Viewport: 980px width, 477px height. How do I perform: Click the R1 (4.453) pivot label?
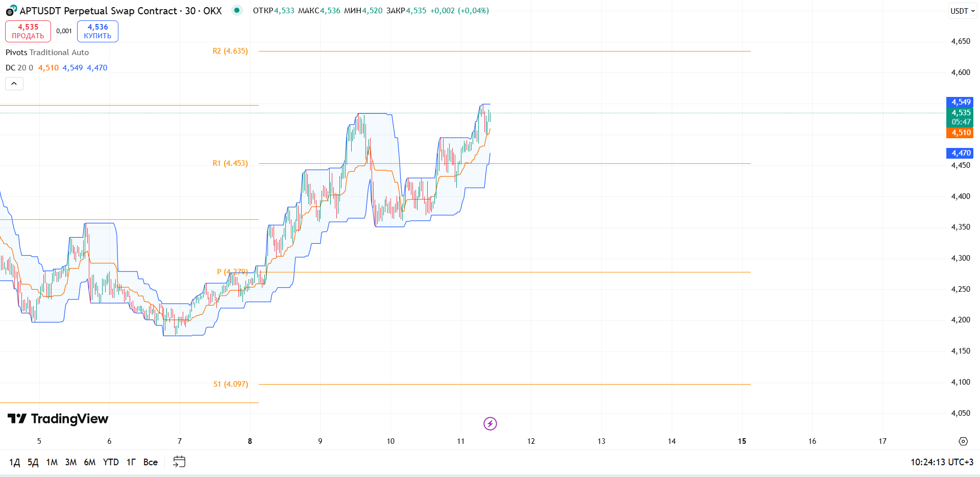pos(230,163)
